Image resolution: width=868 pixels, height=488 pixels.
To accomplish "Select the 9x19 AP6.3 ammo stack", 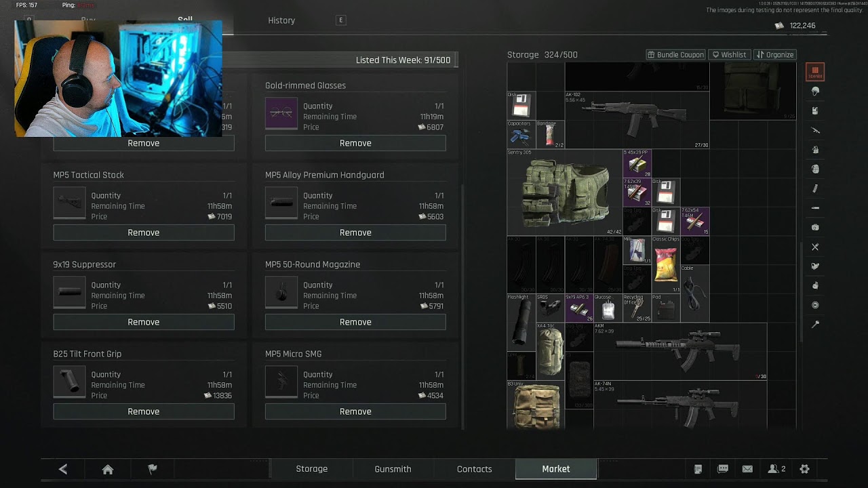I will point(579,308).
